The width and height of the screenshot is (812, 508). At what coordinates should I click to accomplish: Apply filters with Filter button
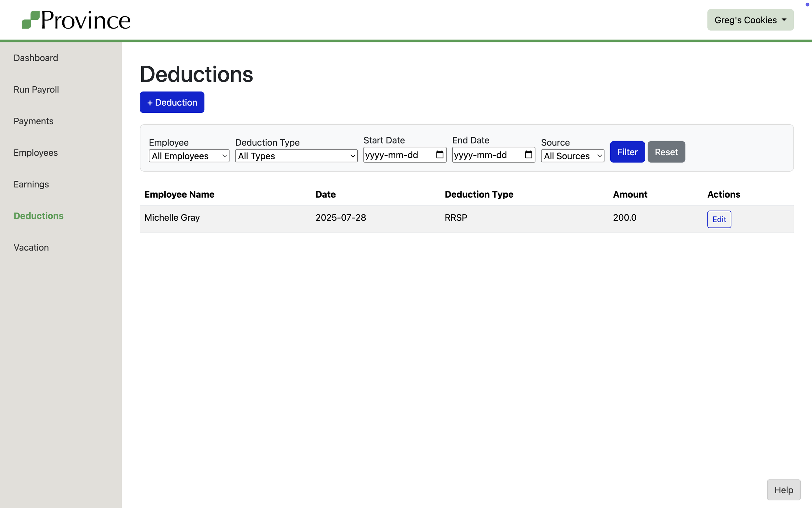[627, 152]
